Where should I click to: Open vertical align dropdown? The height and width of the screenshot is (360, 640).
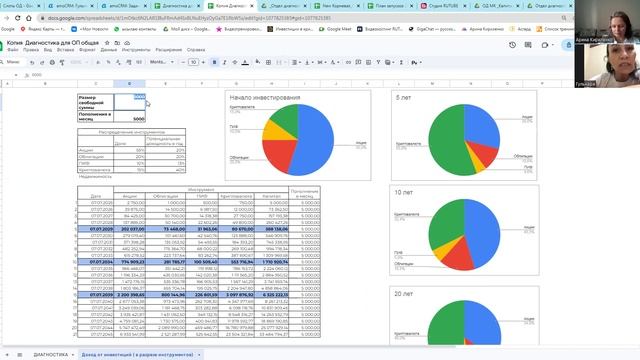point(309,62)
